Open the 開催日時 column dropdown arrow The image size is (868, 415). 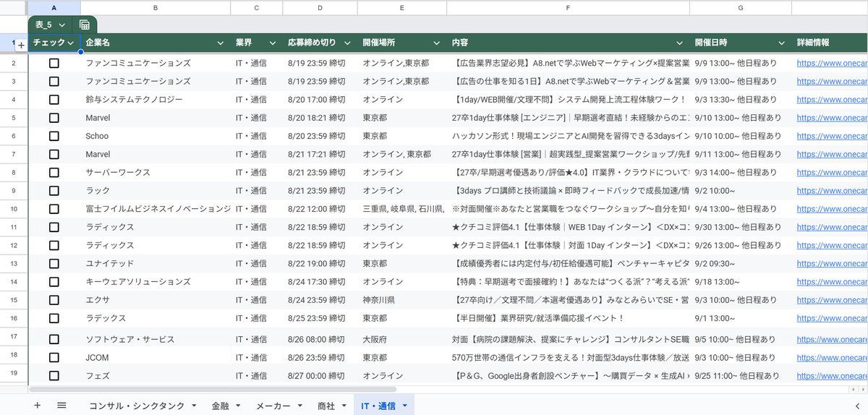coord(783,43)
